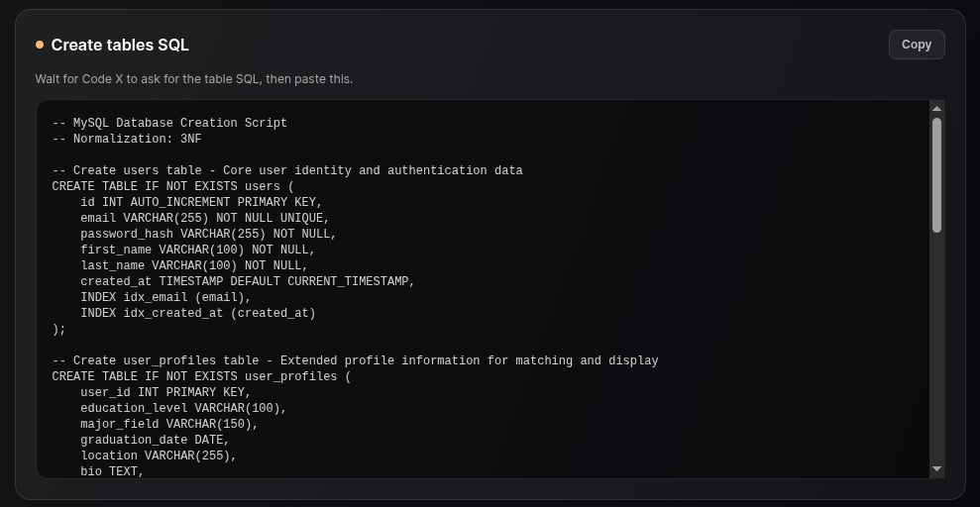This screenshot has width=980, height=507.
Task: Click the "Normalization: 3NF" comment line
Action: [x=127, y=140]
